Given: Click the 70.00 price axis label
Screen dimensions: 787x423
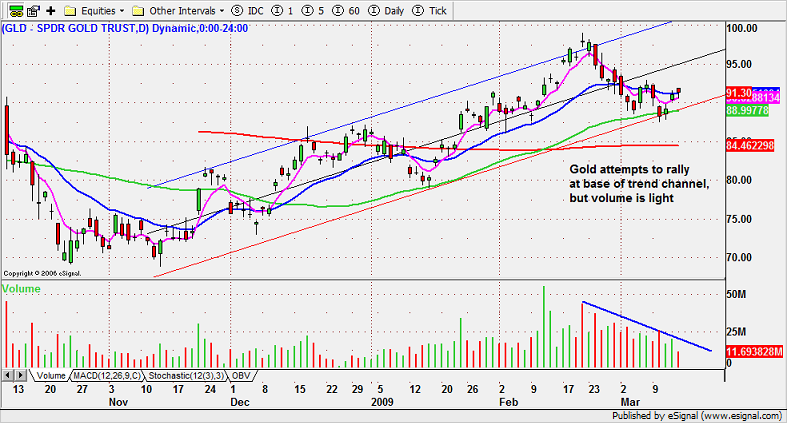Looking at the screenshot, I should (739, 257).
